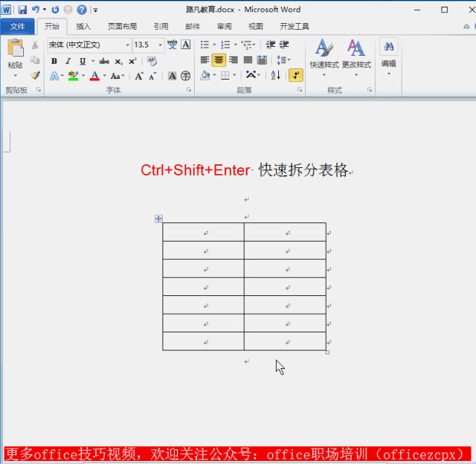
Task: Toggle character shading A button
Action: pyautogui.click(x=172, y=76)
